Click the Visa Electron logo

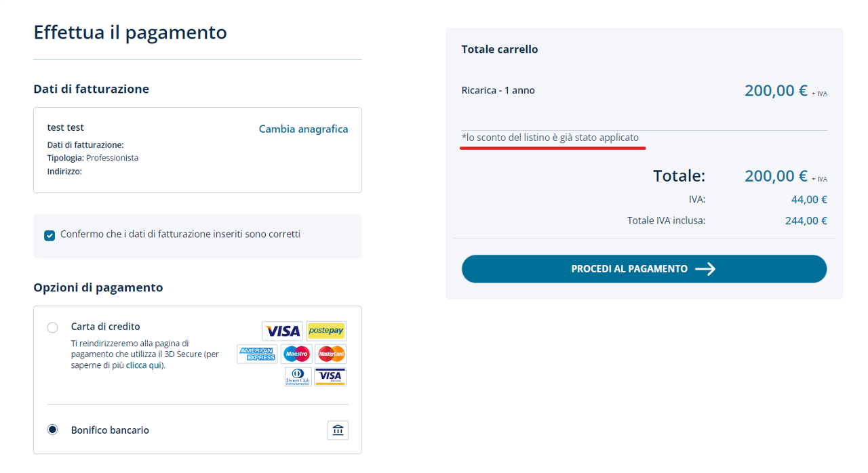[x=331, y=377]
